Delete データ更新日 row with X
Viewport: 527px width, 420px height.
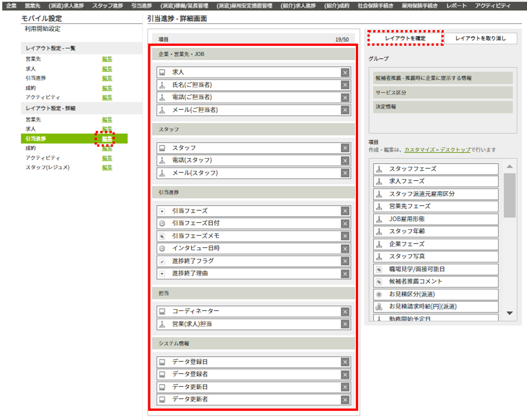point(345,387)
